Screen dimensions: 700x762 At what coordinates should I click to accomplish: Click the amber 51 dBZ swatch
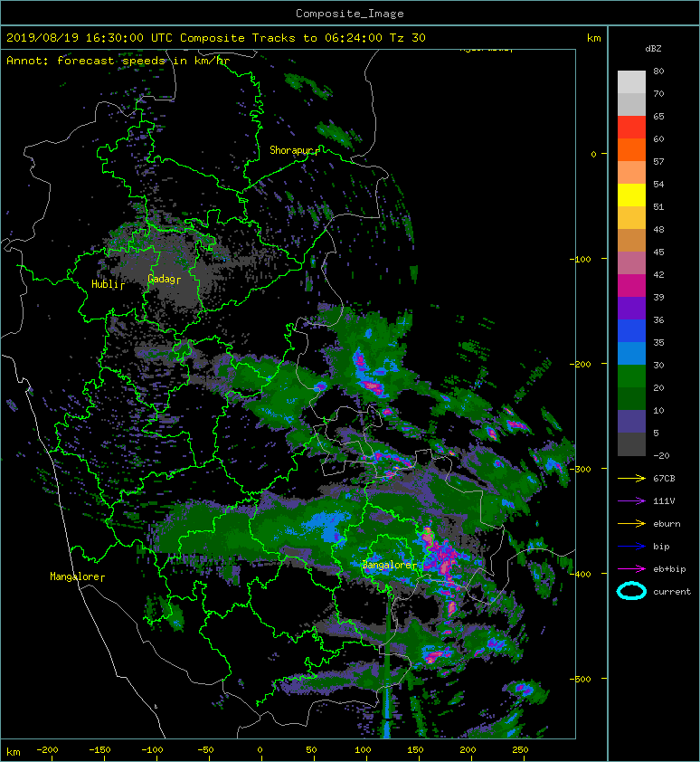click(x=631, y=217)
